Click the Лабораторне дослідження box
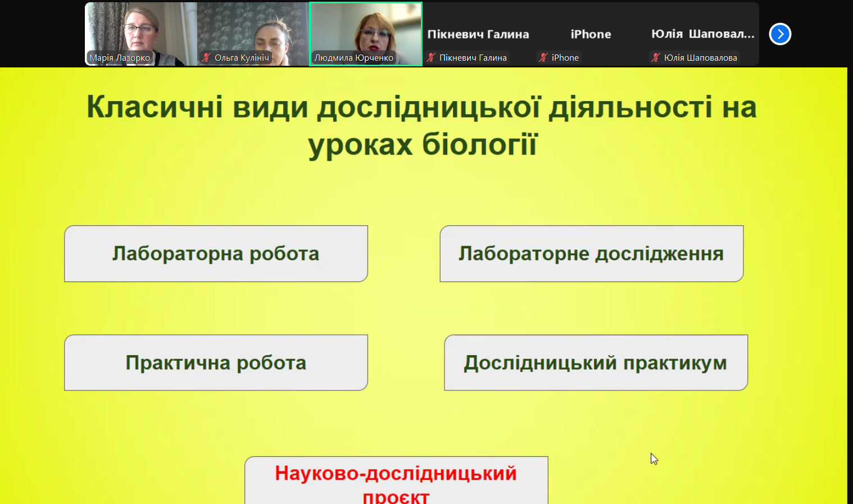This screenshot has height=504, width=853. point(591,254)
